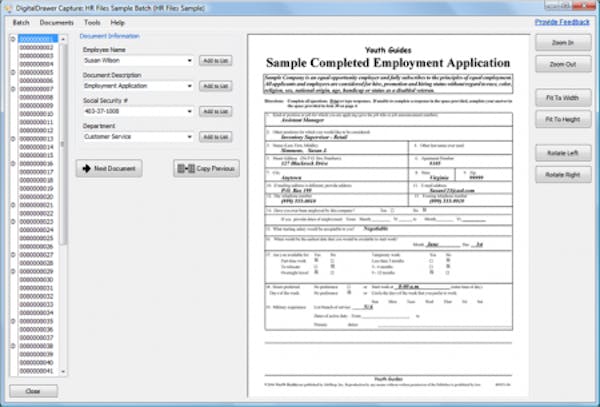Viewport: 600px width, 407px height.
Task: Expand tree node 0000000001
Action: tap(13, 39)
